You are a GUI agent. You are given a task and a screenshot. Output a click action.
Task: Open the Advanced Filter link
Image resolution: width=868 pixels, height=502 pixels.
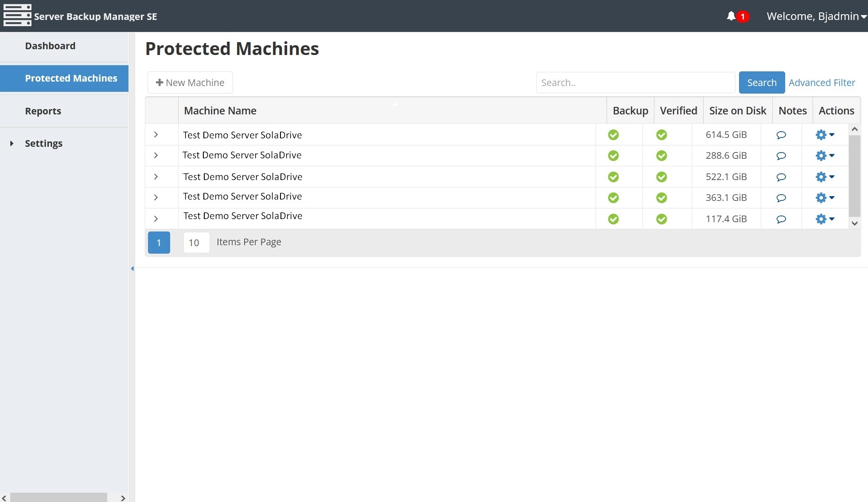tap(821, 83)
